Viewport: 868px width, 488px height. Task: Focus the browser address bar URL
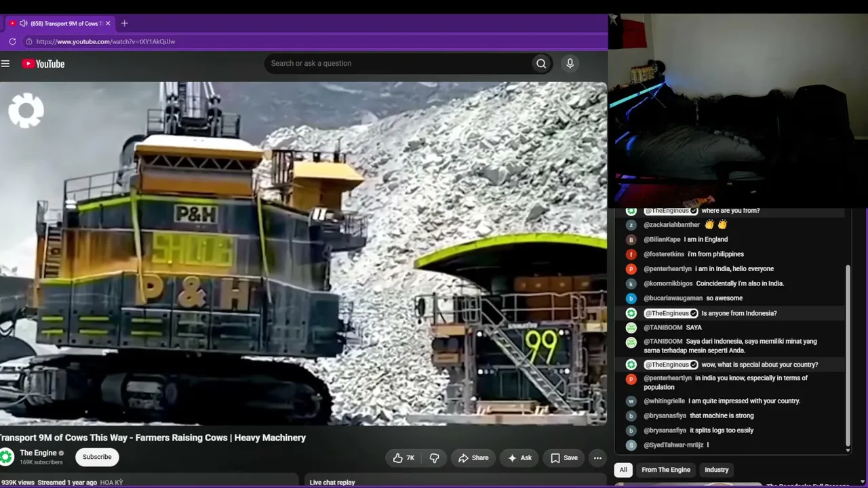[x=106, y=41]
